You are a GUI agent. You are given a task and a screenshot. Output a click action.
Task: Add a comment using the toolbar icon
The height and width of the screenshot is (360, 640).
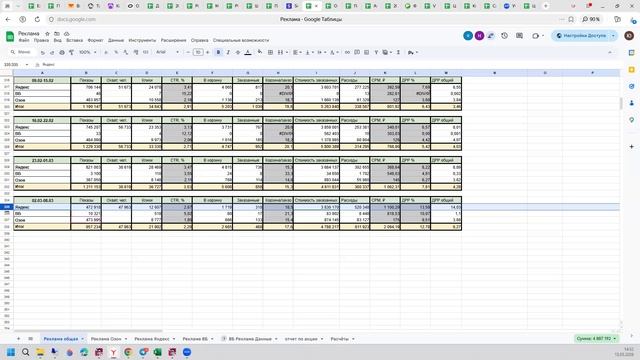coord(357,52)
